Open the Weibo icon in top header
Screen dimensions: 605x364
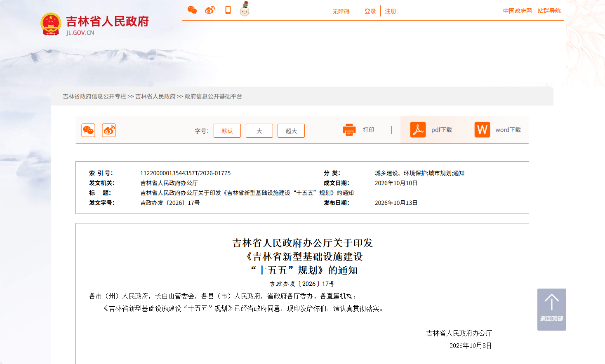(210, 10)
